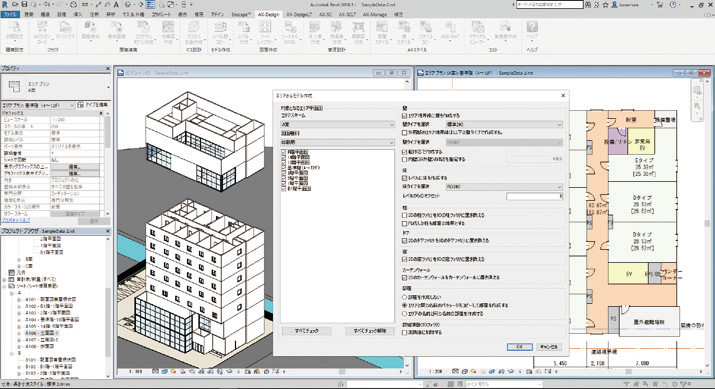
Task: Toggle the curtain wall replacement checkbox under カーテンウォール
Action: coord(404,277)
